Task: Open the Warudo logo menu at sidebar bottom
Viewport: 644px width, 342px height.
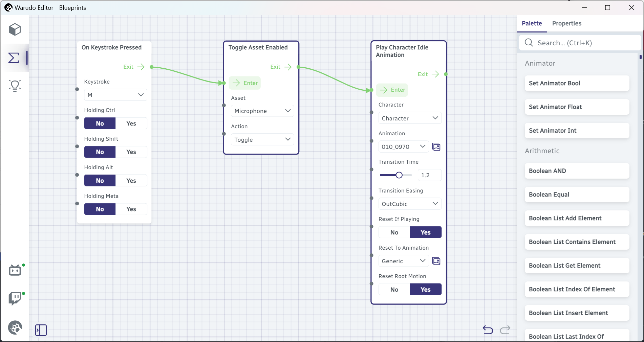Action: click(x=15, y=327)
